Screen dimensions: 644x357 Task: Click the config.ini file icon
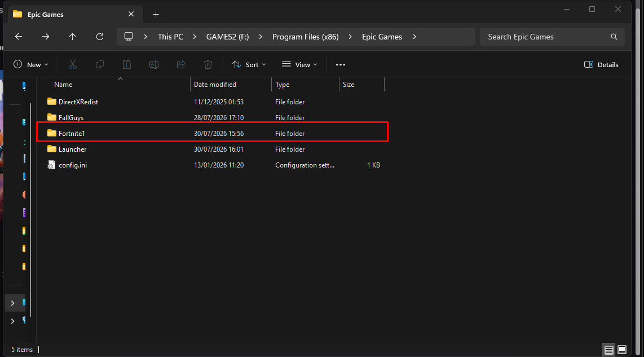51,165
